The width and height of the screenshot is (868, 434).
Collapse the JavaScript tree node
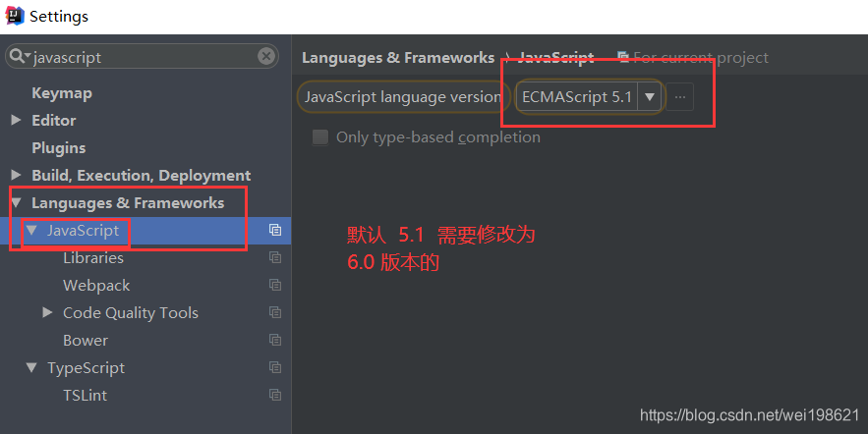[31, 230]
